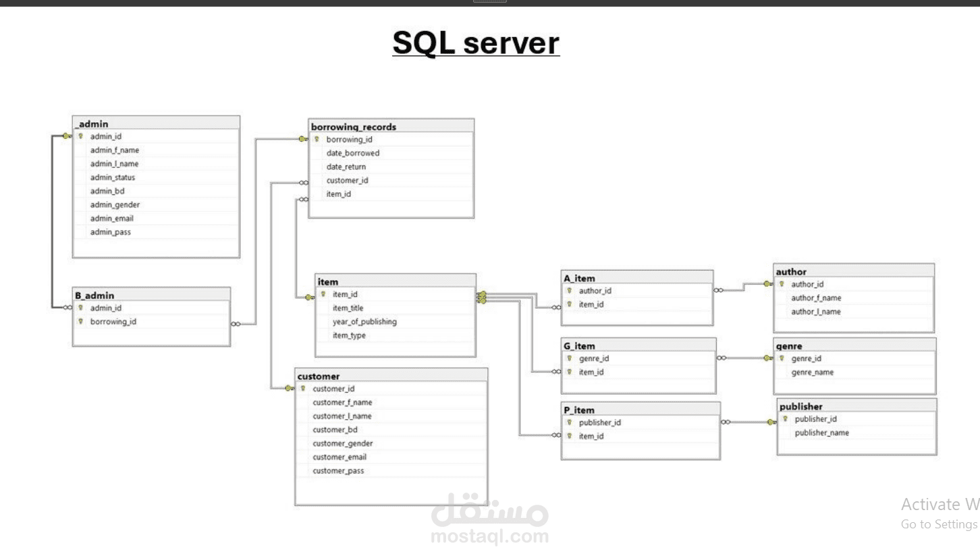
Task: Select the item_title field in the item table
Action: click(348, 308)
